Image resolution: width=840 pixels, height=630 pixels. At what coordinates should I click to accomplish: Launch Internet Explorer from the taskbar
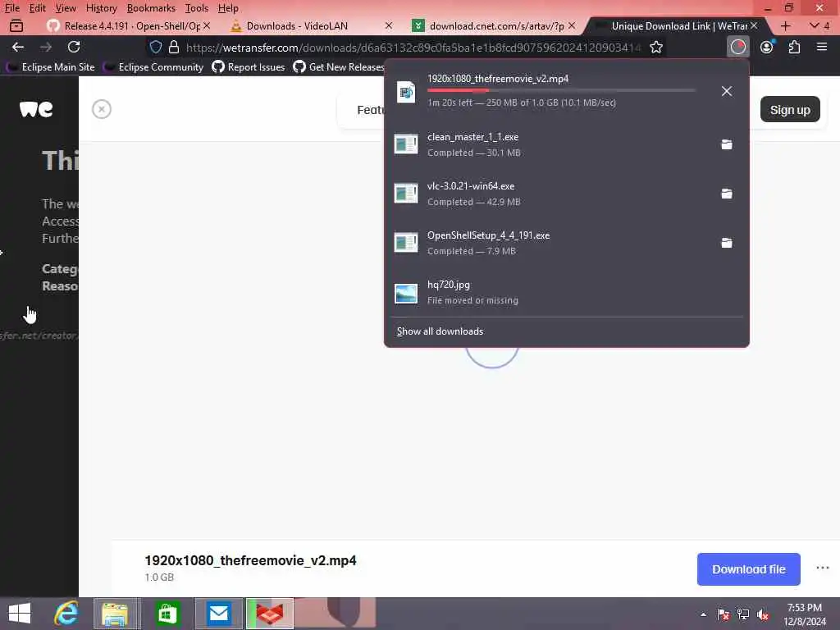tap(66, 614)
